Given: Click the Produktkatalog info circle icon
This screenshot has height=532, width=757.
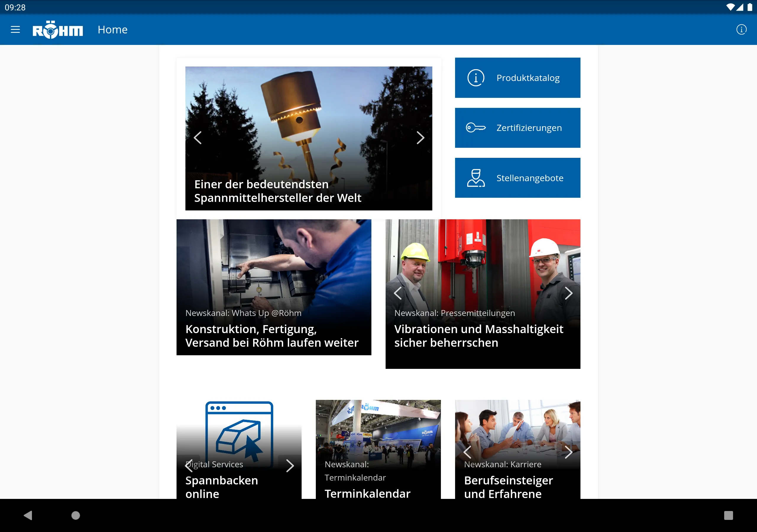Looking at the screenshot, I should 476,78.
